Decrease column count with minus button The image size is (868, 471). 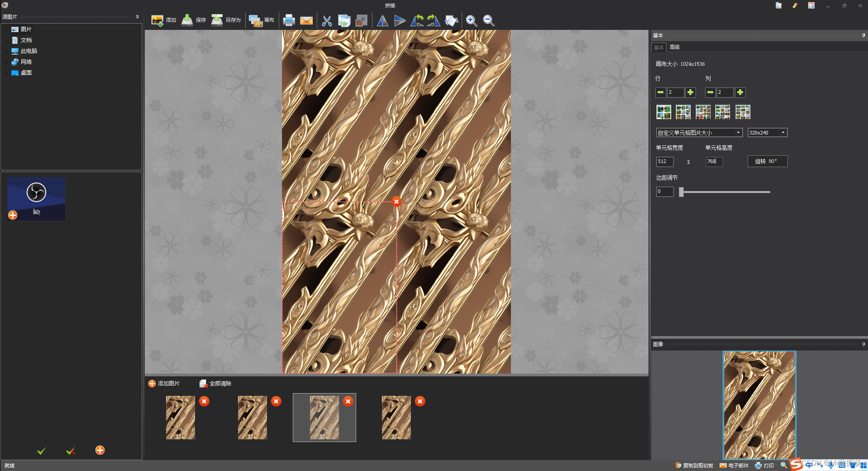pos(711,92)
